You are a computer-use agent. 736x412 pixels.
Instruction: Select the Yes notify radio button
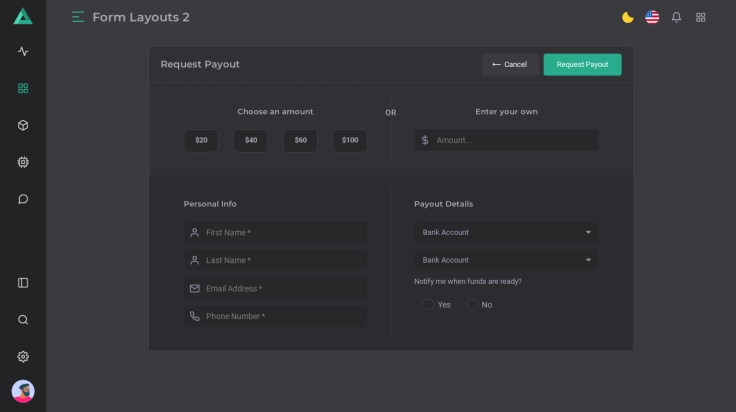coord(428,305)
